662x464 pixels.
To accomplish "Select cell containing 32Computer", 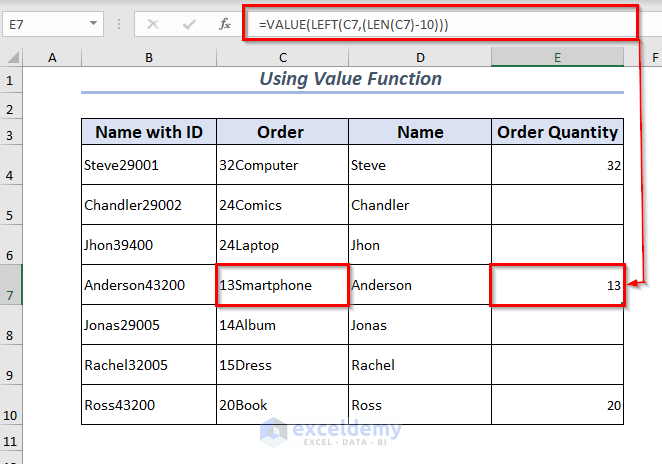I will click(282, 165).
